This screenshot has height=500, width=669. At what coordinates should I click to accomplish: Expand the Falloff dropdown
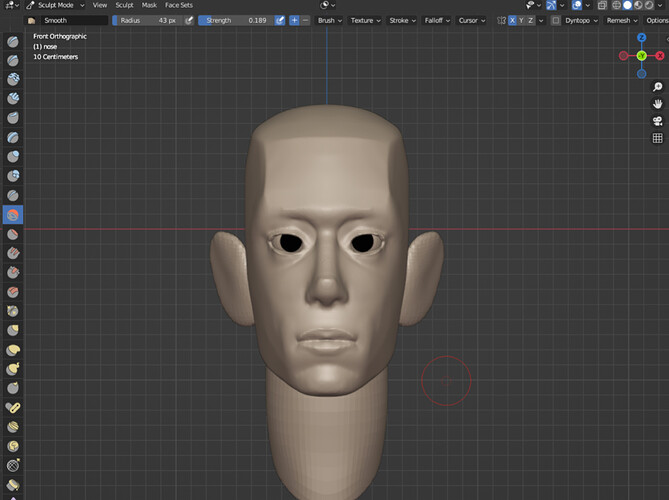(x=437, y=20)
